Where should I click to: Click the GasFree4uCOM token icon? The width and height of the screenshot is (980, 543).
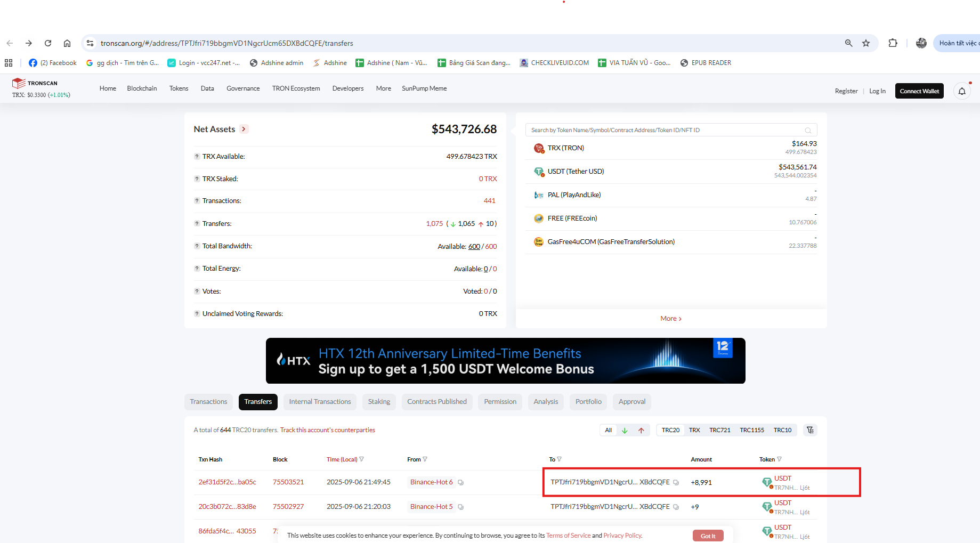click(x=539, y=242)
